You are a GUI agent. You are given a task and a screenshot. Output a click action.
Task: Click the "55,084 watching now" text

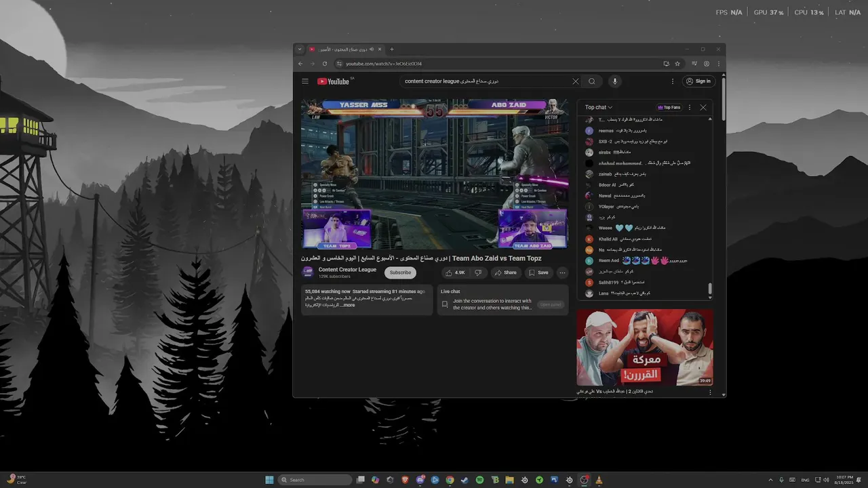click(x=328, y=291)
